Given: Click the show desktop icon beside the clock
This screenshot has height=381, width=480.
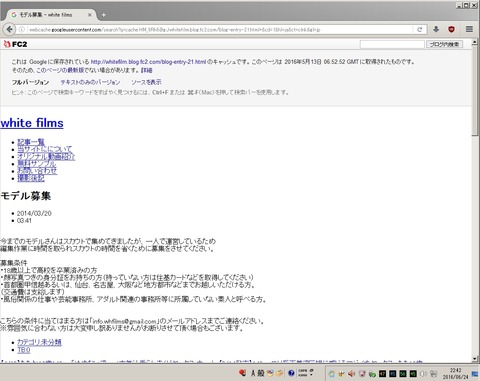Looking at the screenshot, I should click(475, 374).
